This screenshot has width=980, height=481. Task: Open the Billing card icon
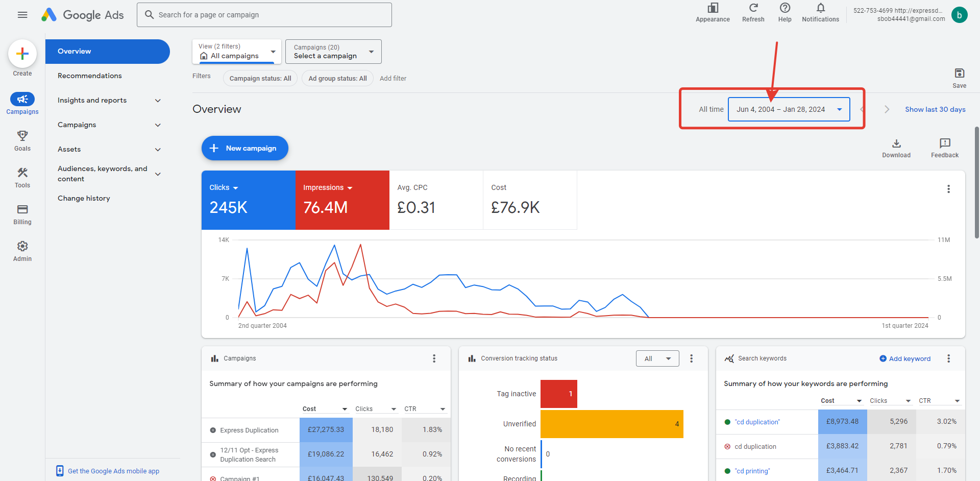point(22,209)
